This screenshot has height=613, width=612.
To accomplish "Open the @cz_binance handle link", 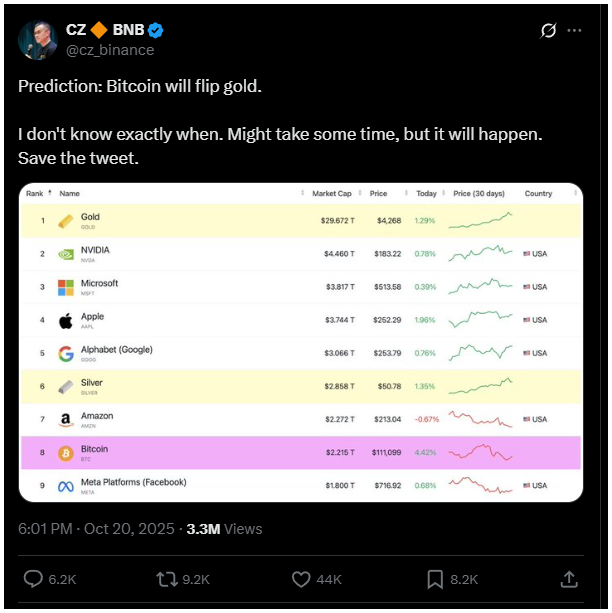I will click(110, 50).
